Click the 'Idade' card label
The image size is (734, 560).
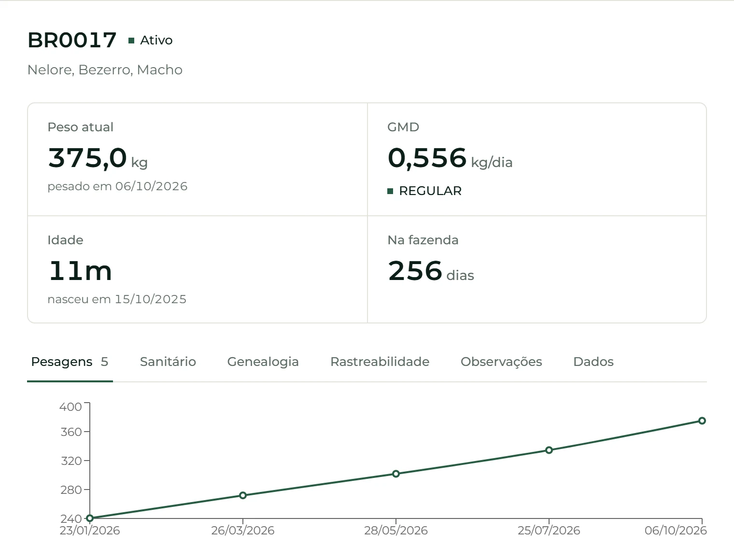[65, 240]
